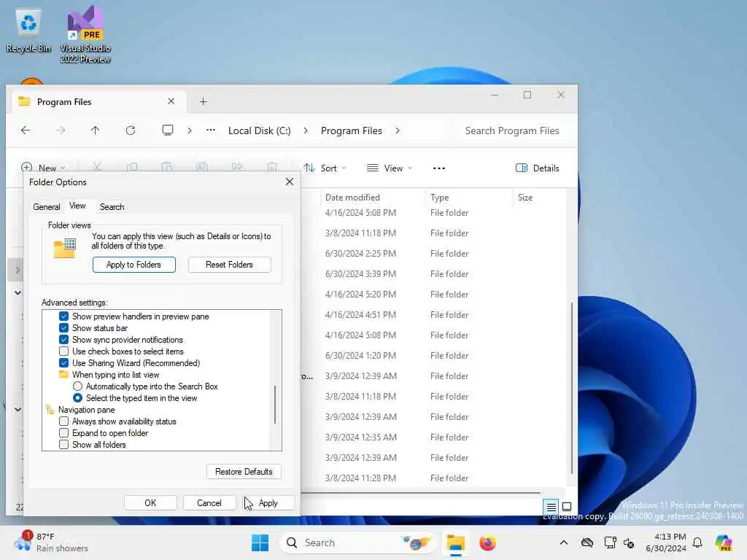Screen dimensions: 747x560
Task: Open the View dropdown in toolbar
Action: click(x=390, y=168)
